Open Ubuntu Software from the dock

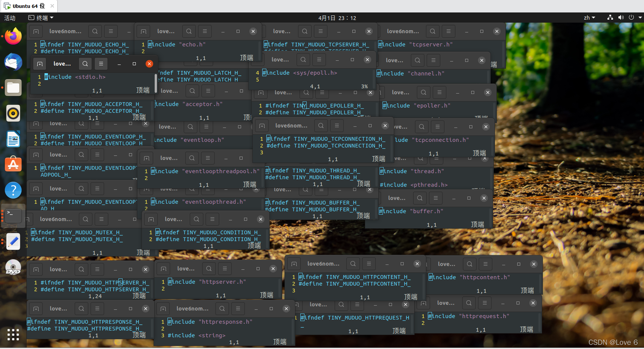click(13, 165)
